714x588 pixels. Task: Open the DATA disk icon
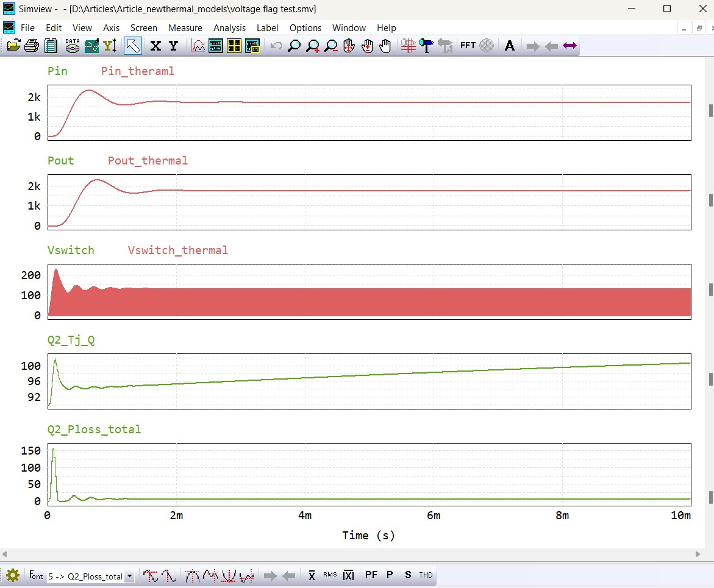click(73, 46)
